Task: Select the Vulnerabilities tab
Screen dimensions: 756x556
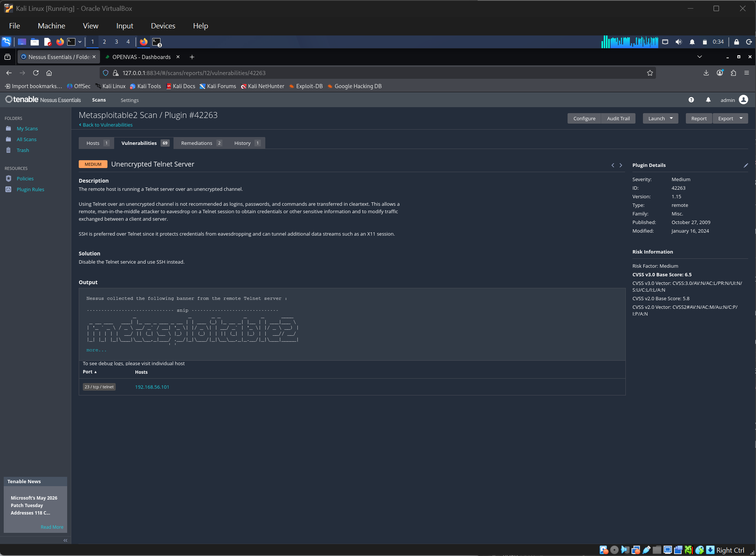Action: tap(144, 143)
